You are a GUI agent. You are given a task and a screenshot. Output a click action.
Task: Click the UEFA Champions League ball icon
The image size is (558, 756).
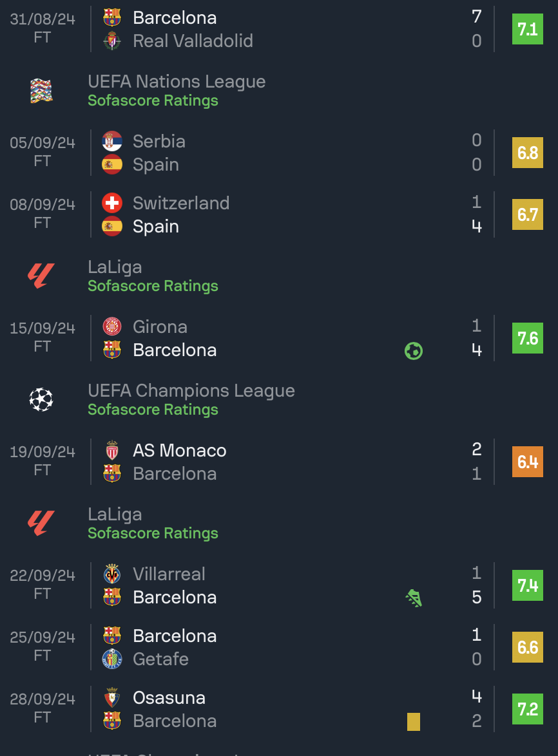point(41,400)
